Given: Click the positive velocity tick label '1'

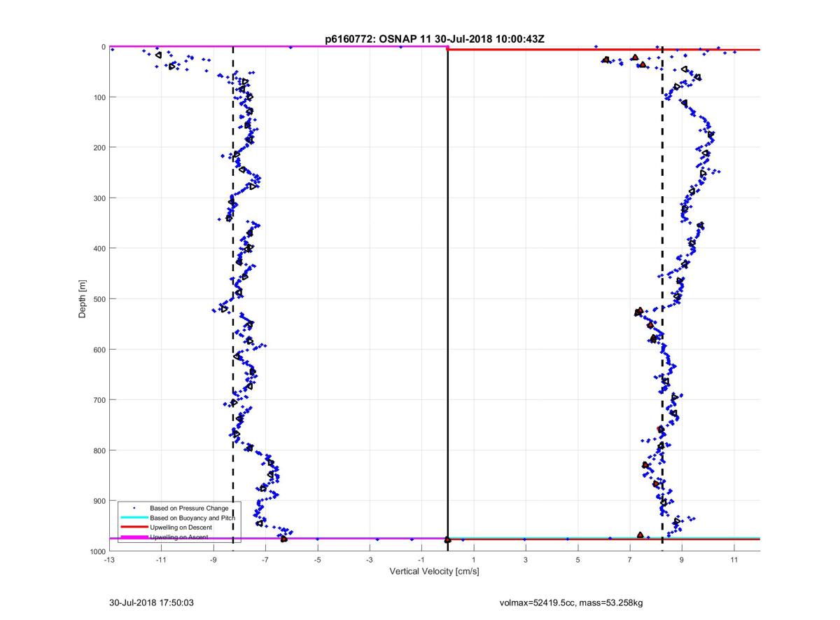Looking at the screenshot, I should point(474,560).
